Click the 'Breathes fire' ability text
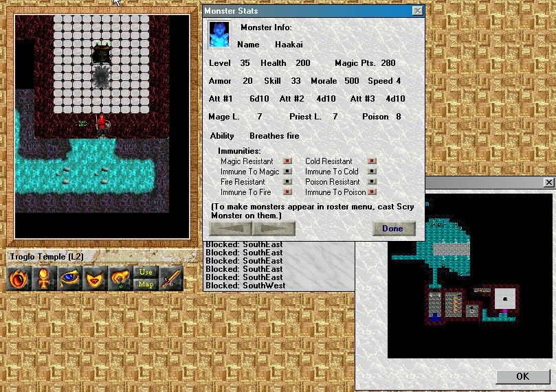 (x=274, y=136)
